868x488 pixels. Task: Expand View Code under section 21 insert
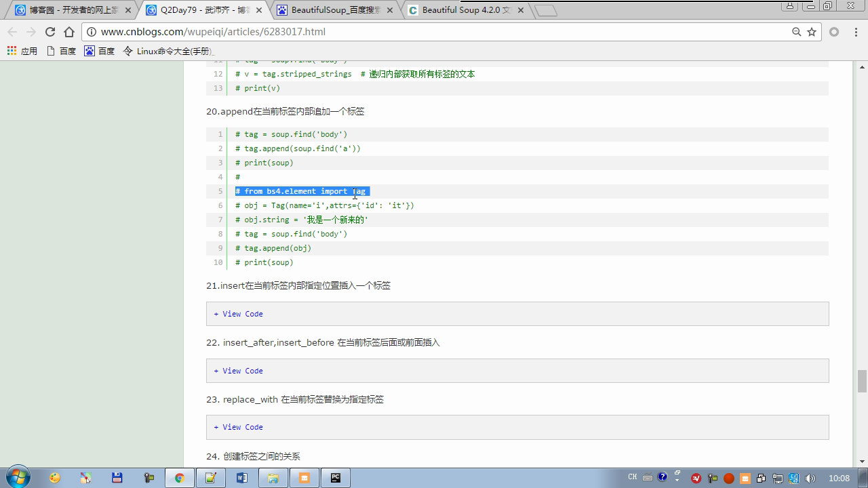pos(239,314)
